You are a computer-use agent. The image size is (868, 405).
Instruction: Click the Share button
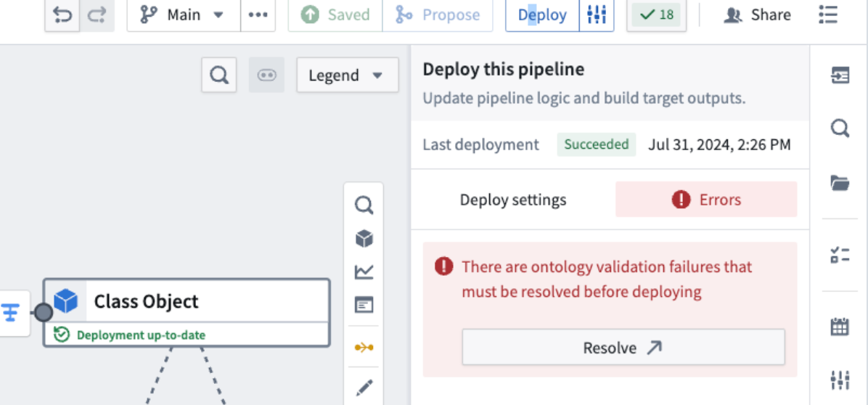758,15
